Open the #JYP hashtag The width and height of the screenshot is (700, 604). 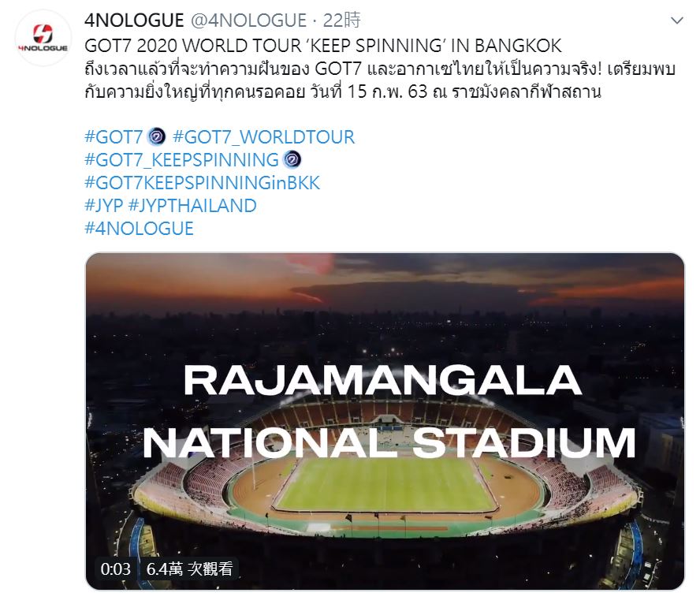(x=103, y=205)
